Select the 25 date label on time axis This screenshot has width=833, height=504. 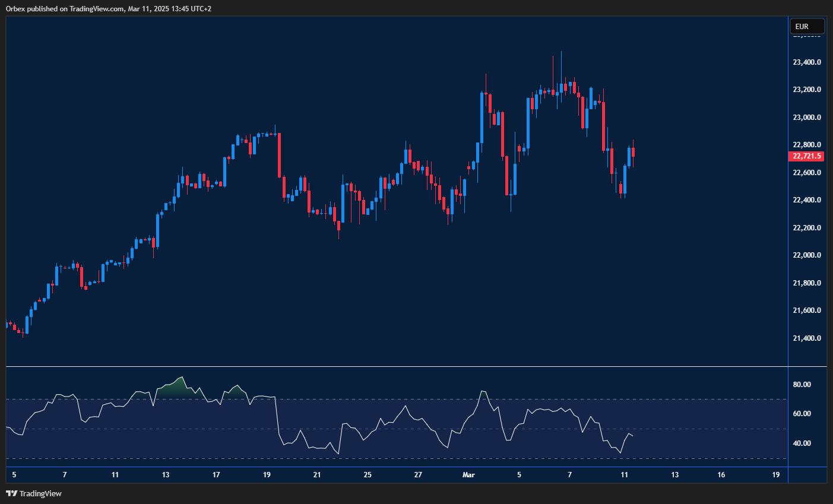(x=368, y=475)
